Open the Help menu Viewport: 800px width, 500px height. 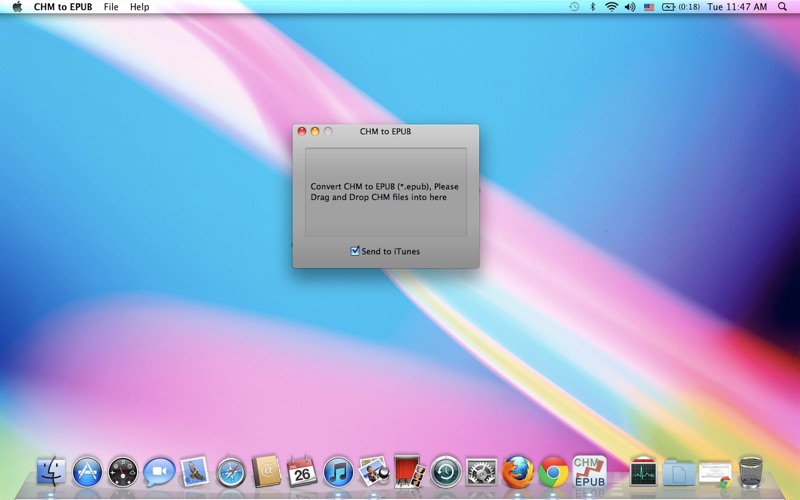click(139, 7)
